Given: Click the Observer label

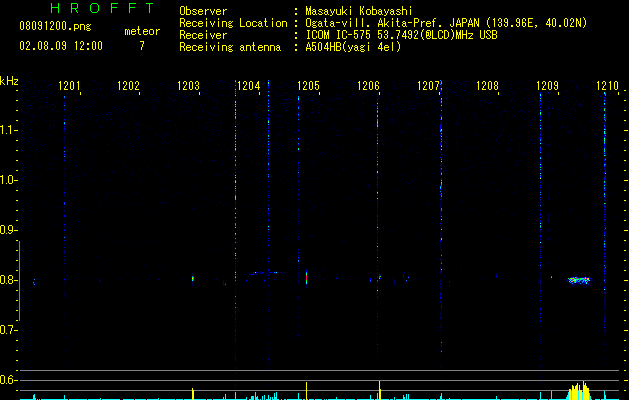Looking at the screenshot, I should [203, 11].
